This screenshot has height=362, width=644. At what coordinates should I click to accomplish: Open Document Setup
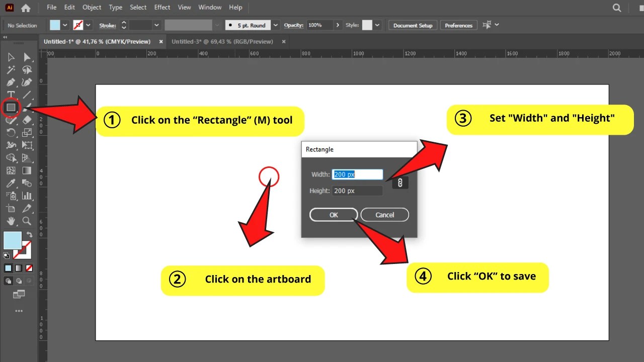(x=413, y=25)
